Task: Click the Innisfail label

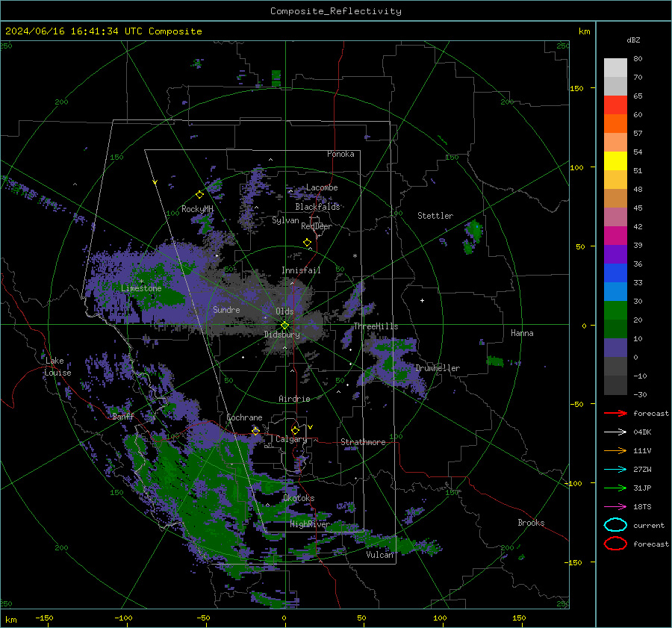Action: (301, 270)
